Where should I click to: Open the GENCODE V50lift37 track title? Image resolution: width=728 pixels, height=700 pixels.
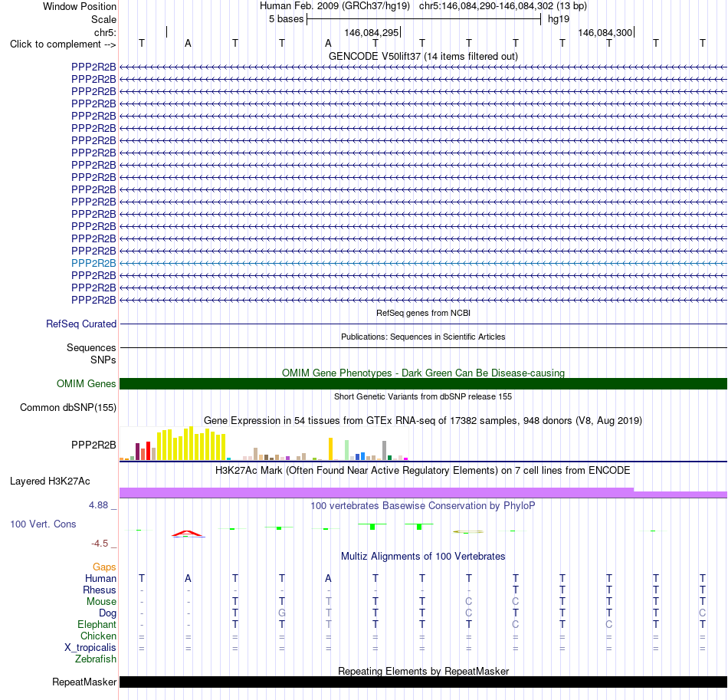click(423, 56)
